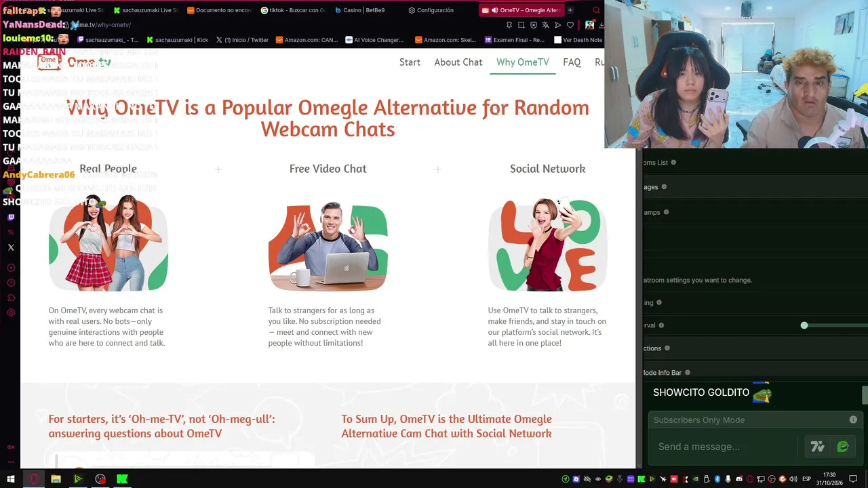Switch to the Configuración tab
The image size is (868, 488).
pos(431,10)
